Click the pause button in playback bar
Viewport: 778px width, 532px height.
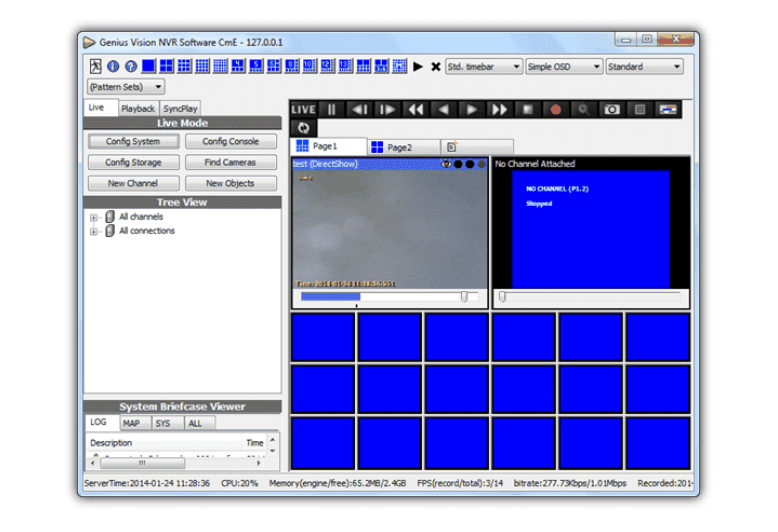point(331,109)
